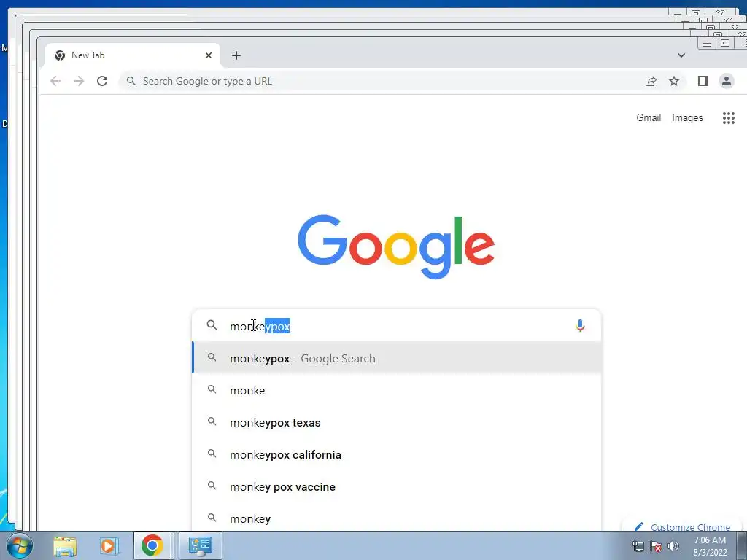This screenshot has height=560, width=747.
Task: Share this page via the share icon
Action: [651, 81]
